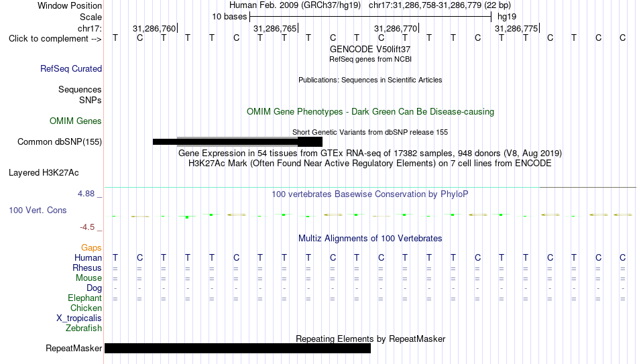The width and height of the screenshot is (637, 364).
Task: Click the hg19 label beside the scale bar
Action: [x=507, y=17]
